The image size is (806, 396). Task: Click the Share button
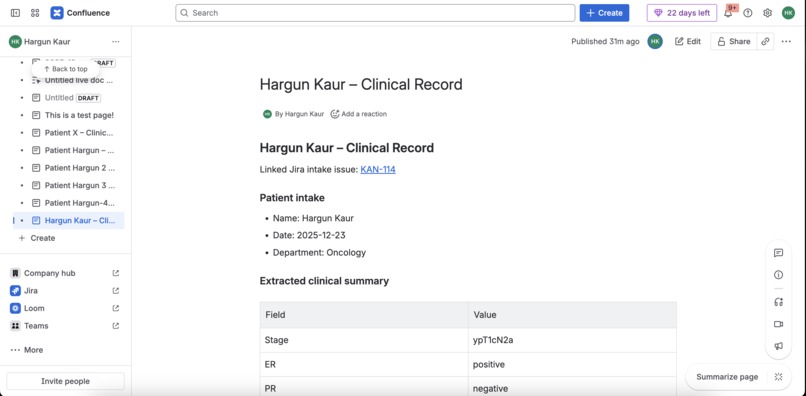tap(734, 42)
